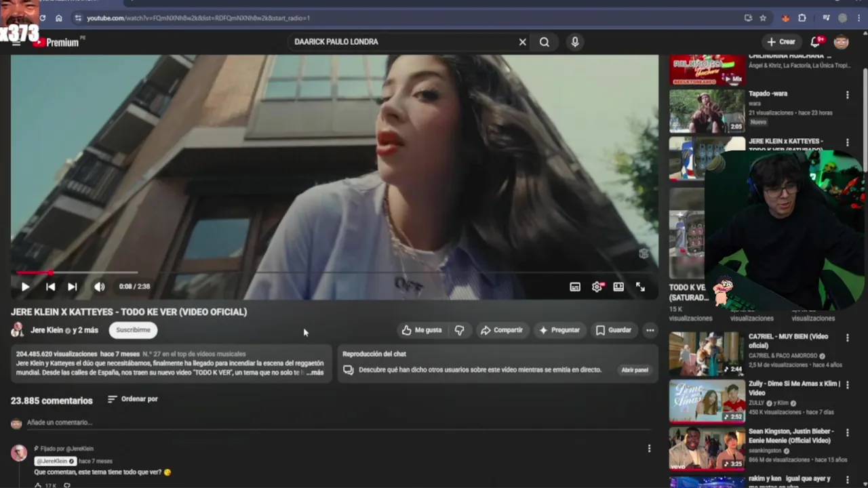
Task: Open chat replay with Abrir panel
Action: point(635,370)
